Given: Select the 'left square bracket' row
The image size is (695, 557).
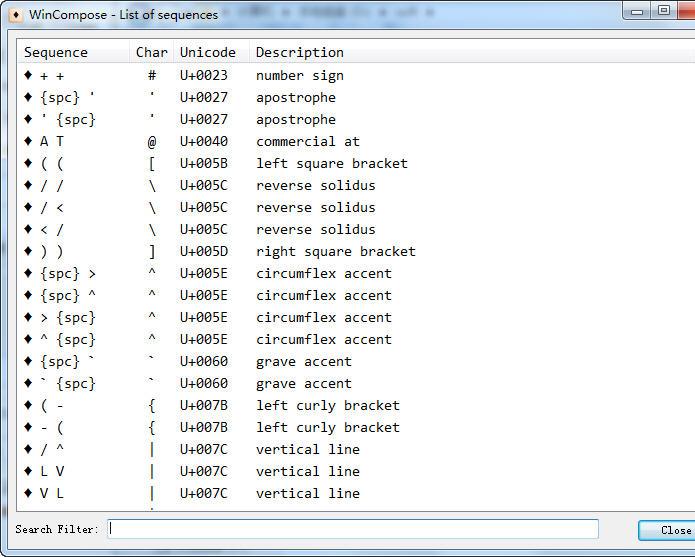Looking at the screenshot, I should coord(356,164).
